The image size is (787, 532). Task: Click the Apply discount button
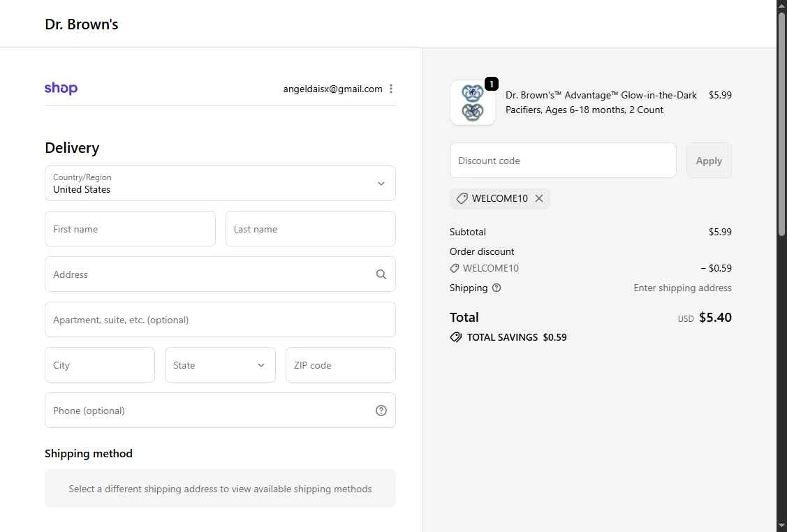[x=709, y=161]
